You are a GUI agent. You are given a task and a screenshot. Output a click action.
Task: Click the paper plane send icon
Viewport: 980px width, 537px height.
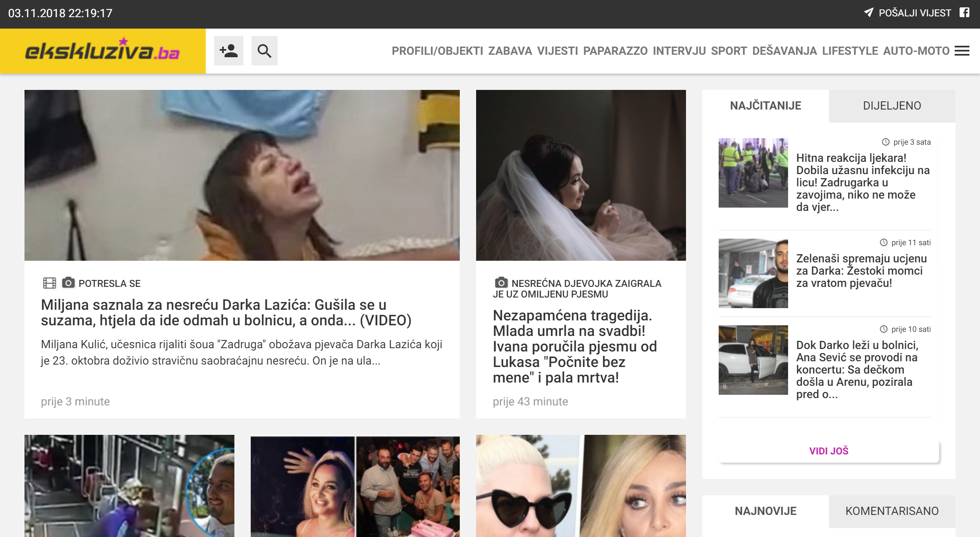pyautogui.click(x=869, y=13)
